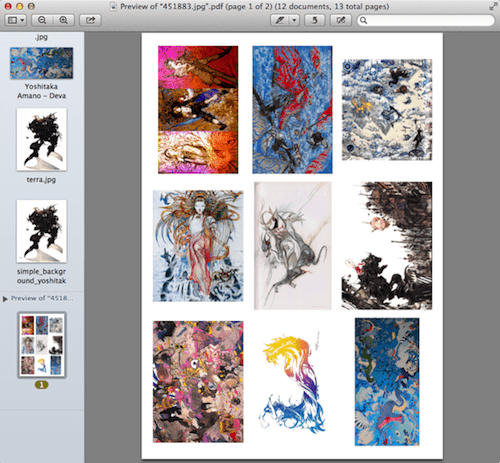This screenshot has width=500, height=463.
Task: Click the pink collage of characters image
Action: pyautogui.click(x=198, y=382)
